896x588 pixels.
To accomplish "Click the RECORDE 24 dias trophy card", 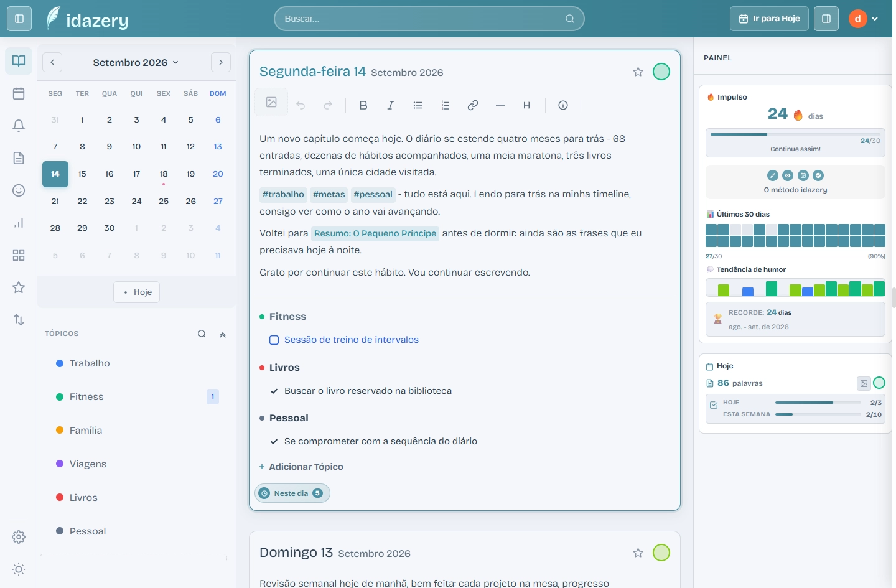I will (x=795, y=319).
